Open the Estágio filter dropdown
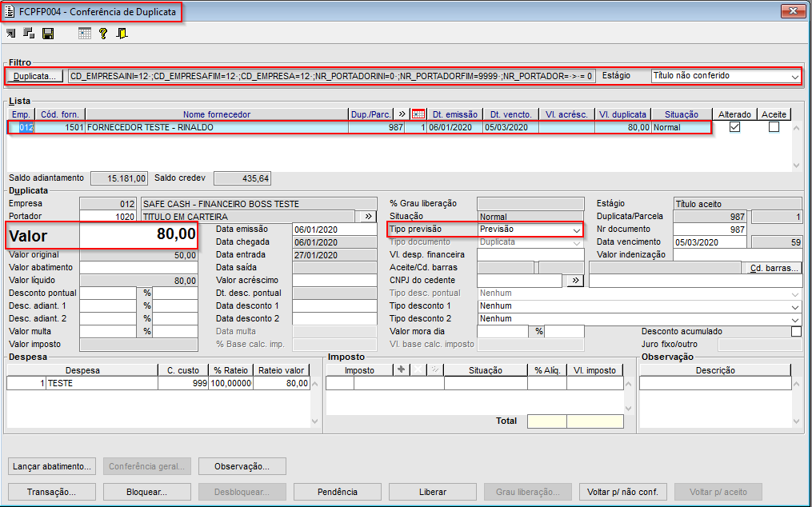The height and width of the screenshot is (507, 812). tap(794, 76)
